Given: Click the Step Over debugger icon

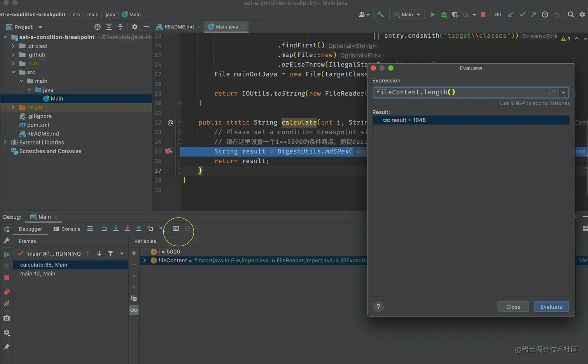Looking at the screenshot, I should pyautogui.click(x=104, y=229).
